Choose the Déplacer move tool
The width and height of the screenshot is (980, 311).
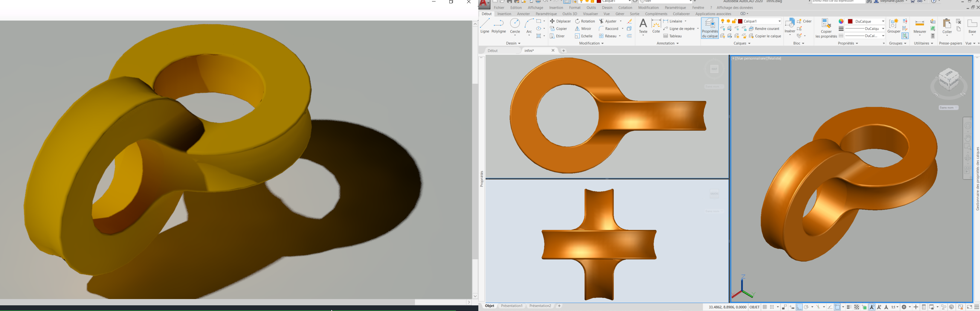click(560, 21)
